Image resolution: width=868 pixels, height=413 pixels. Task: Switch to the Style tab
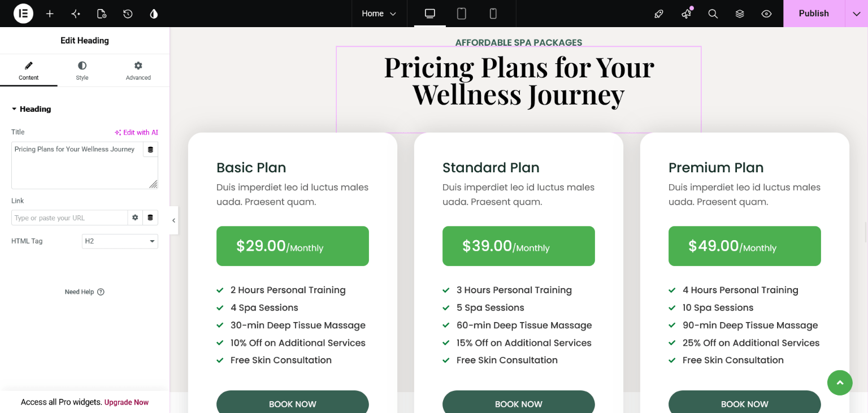83,71
